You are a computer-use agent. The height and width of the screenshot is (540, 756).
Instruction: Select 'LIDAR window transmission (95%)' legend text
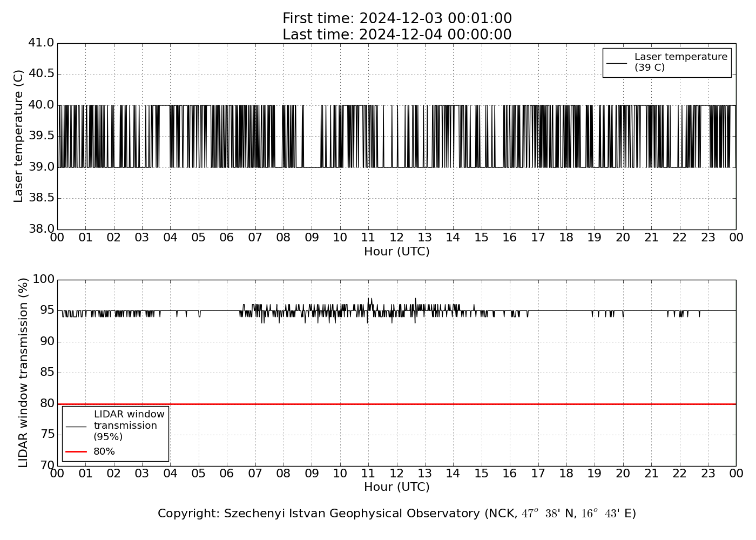[129, 426]
